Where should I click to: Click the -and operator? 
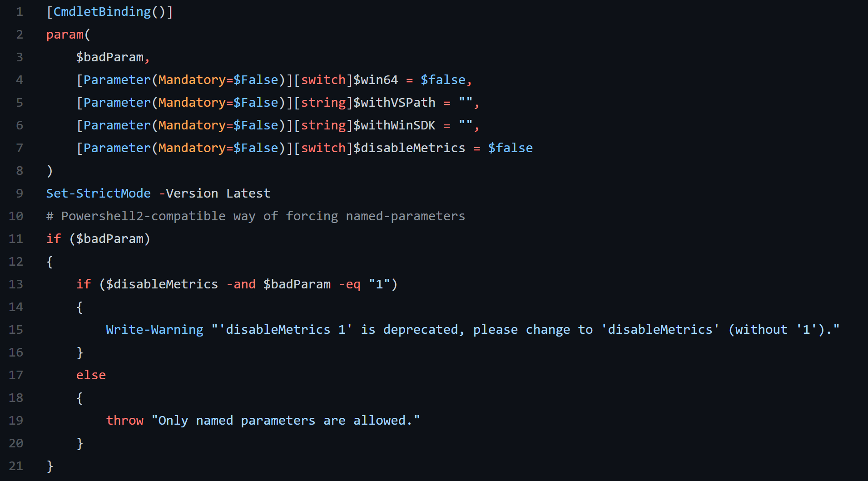point(241,284)
